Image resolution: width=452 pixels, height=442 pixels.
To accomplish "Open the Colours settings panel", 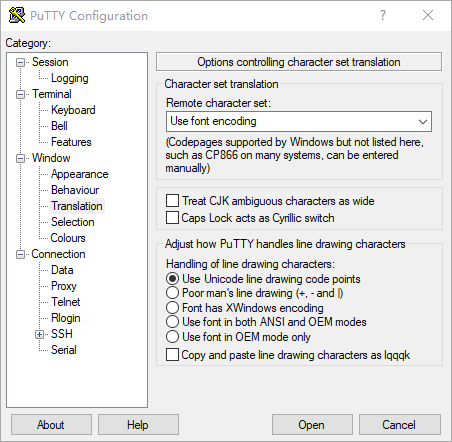I will [68, 238].
